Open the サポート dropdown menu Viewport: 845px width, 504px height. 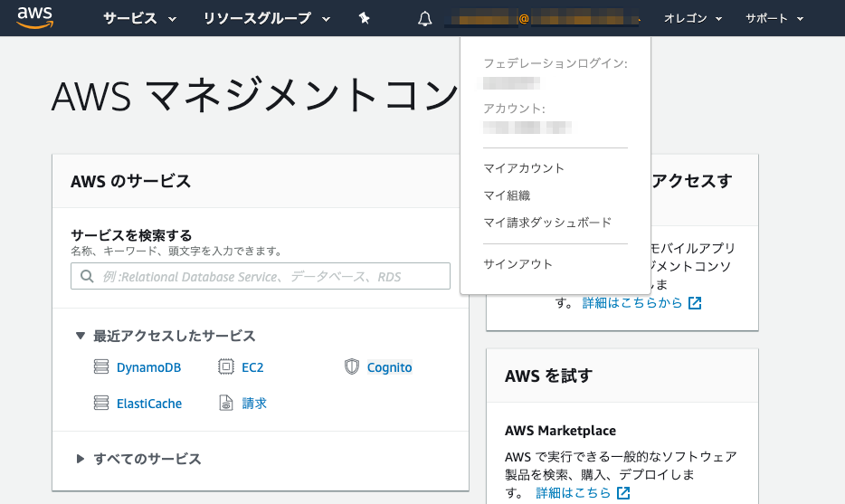(x=774, y=18)
